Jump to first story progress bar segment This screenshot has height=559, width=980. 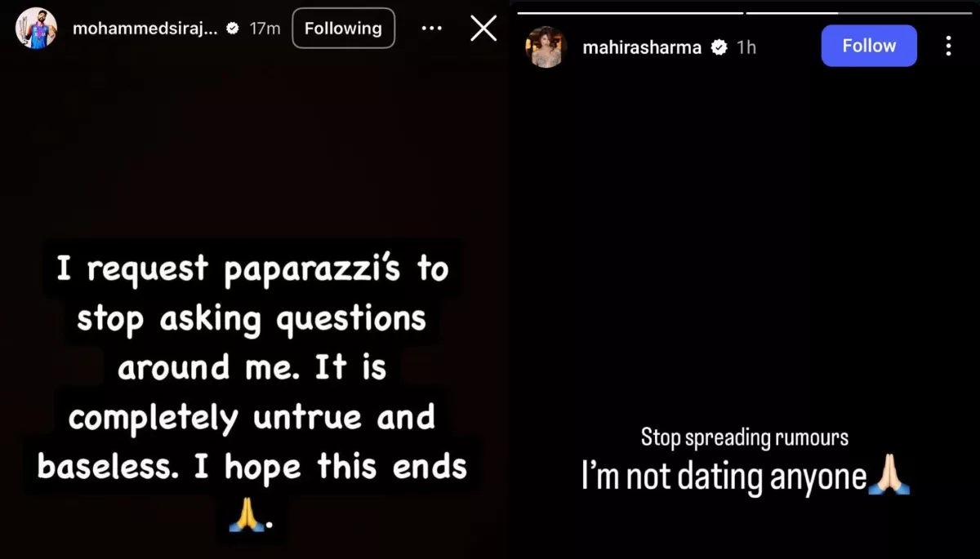[630, 13]
